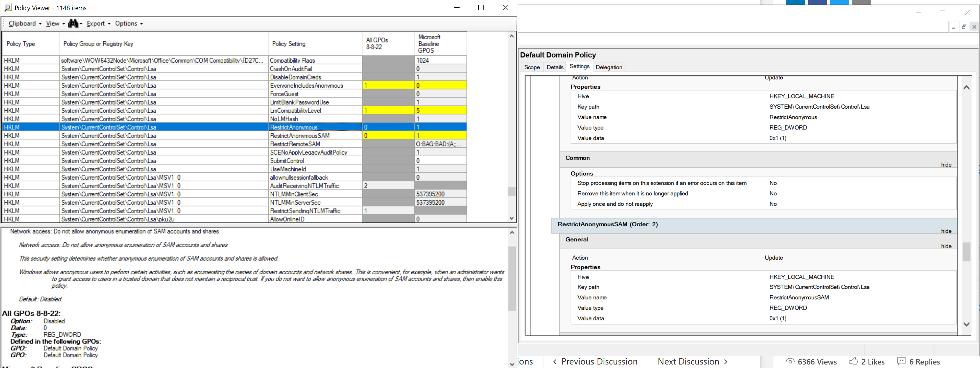Open the Clipboard dropdown menu
The height and width of the screenshot is (368, 980).
pyautogui.click(x=25, y=24)
